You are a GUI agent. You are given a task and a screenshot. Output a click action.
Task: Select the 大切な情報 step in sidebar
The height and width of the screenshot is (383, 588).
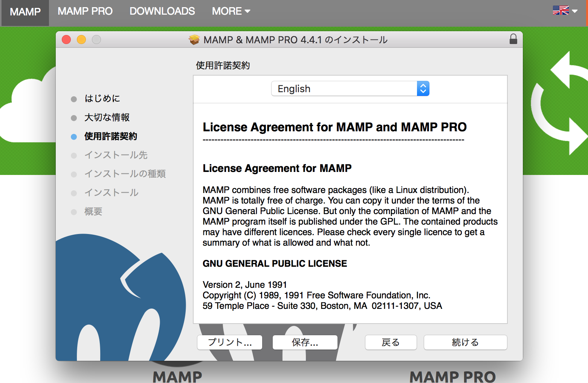click(107, 117)
